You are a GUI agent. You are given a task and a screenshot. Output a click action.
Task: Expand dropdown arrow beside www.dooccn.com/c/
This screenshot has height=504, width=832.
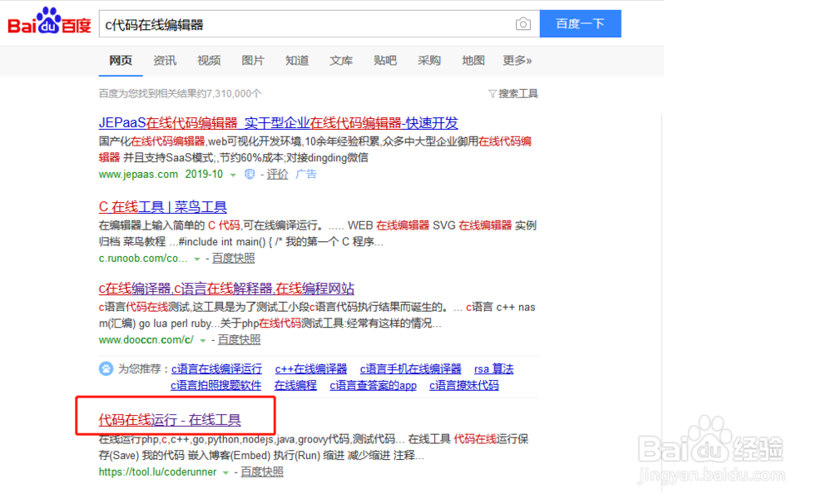pyautogui.click(x=203, y=341)
